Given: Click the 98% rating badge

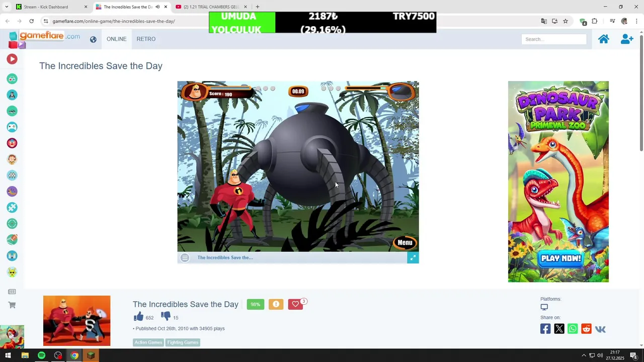Looking at the screenshot, I should tap(256, 304).
